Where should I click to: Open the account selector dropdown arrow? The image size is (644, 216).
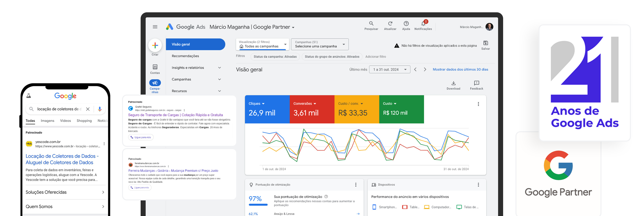pos(293,27)
